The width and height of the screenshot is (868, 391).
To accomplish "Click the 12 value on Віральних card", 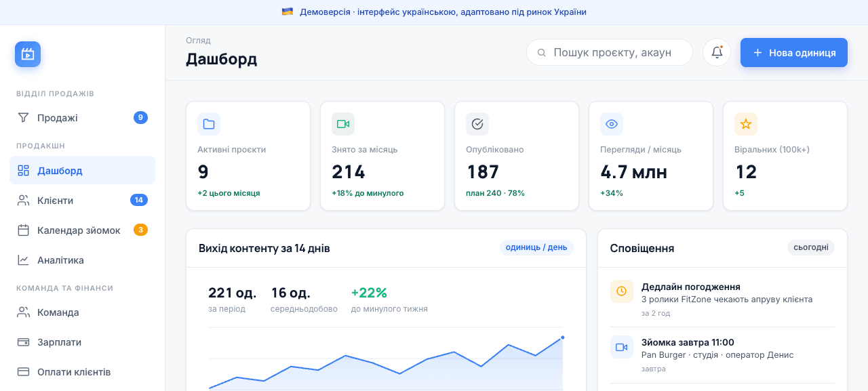I will pyautogui.click(x=746, y=172).
